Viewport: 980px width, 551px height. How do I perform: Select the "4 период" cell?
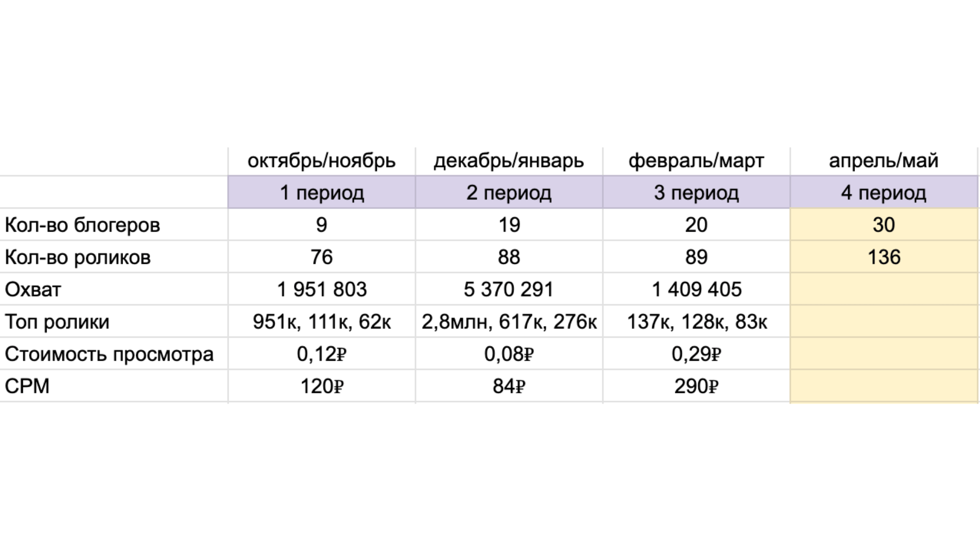tap(884, 193)
